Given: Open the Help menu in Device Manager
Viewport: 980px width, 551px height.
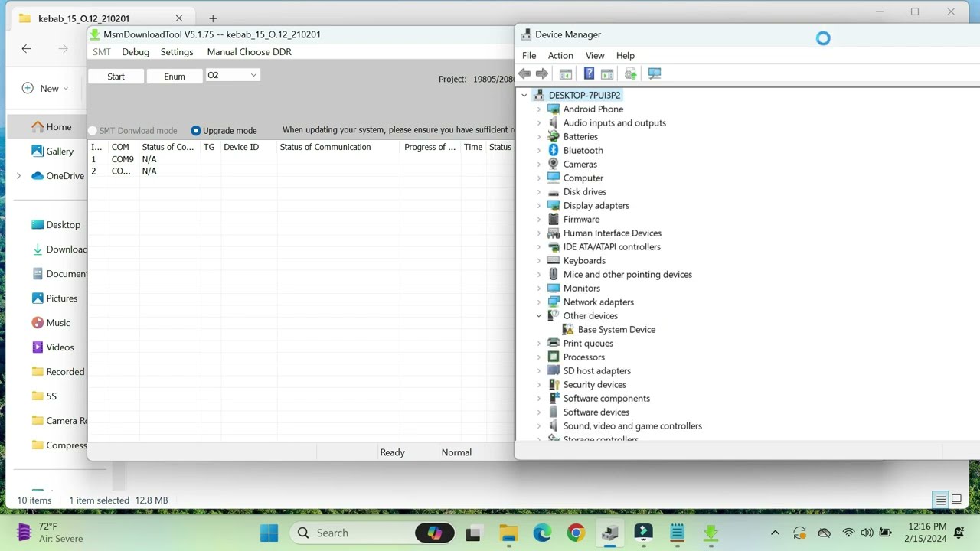Looking at the screenshot, I should [x=626, y=55].
